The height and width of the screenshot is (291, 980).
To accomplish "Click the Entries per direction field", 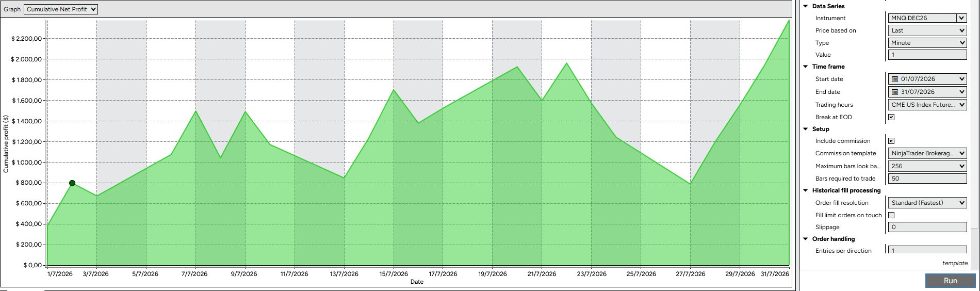I will (927, 250).
